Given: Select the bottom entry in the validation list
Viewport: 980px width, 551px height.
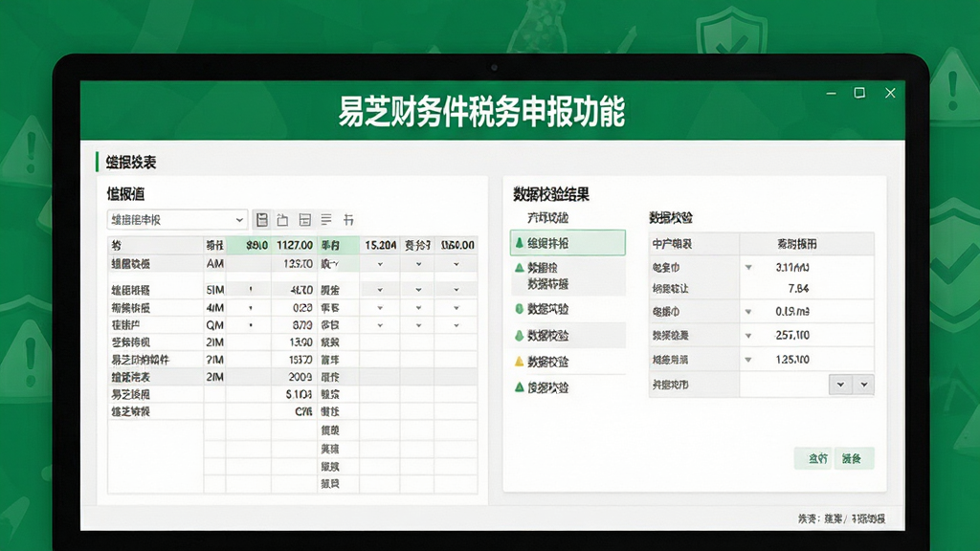Looking at the screenshot, I should click(568, 387).
